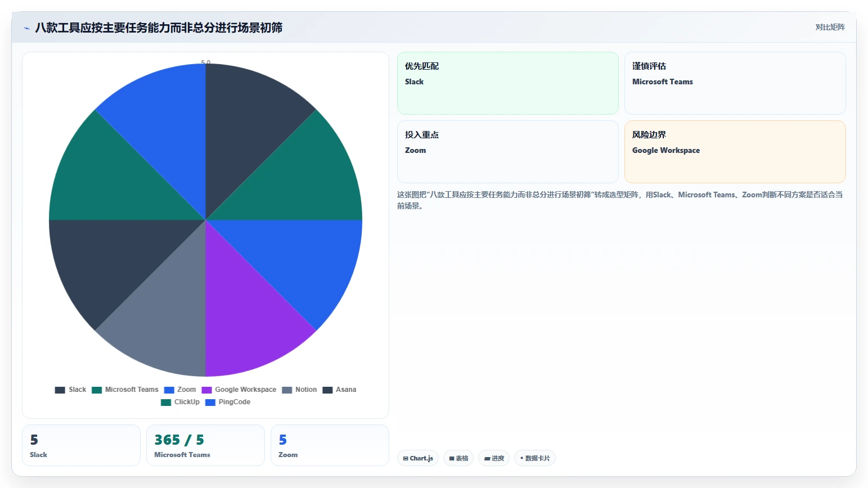Screen dimensions: 868x488
Task: Click the stat card showing 5 Zoom
Action: click(330, 445)
